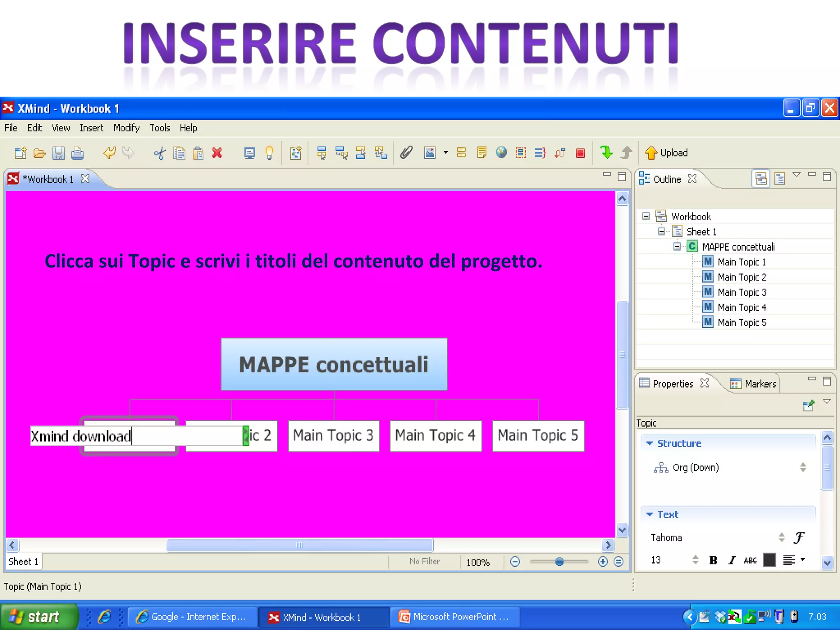Select the Sheet 1 tab at bottom
This screenshot has height=630, width=840.
pyautogui.click(x=23, y=562)
